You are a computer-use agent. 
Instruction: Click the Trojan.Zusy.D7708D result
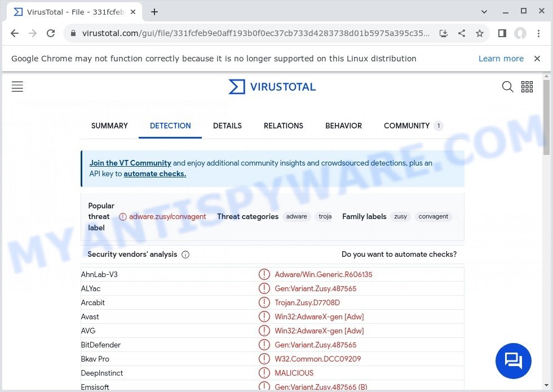click(x=307, y=302)
